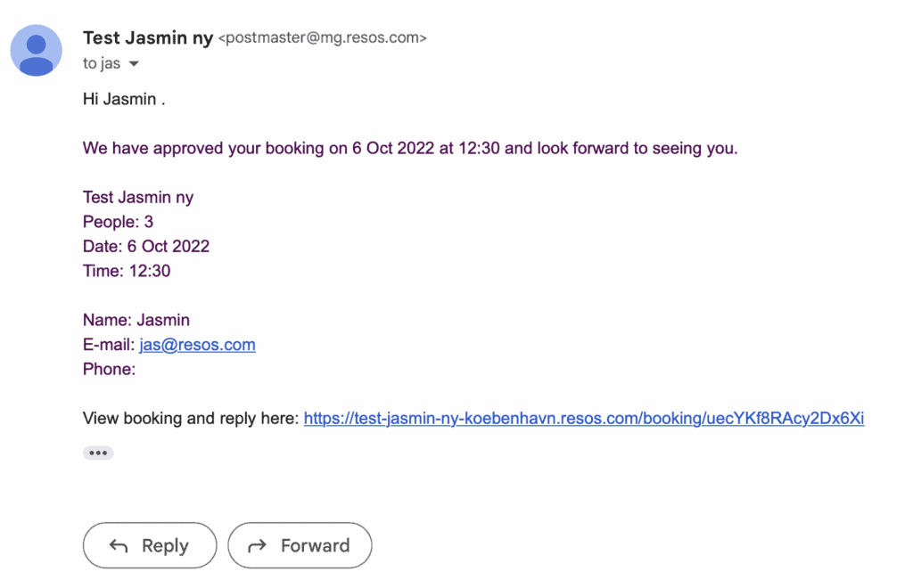Click the 'Name: Jasmin' line
913x588 pixels.
click(x=136, y=320)
